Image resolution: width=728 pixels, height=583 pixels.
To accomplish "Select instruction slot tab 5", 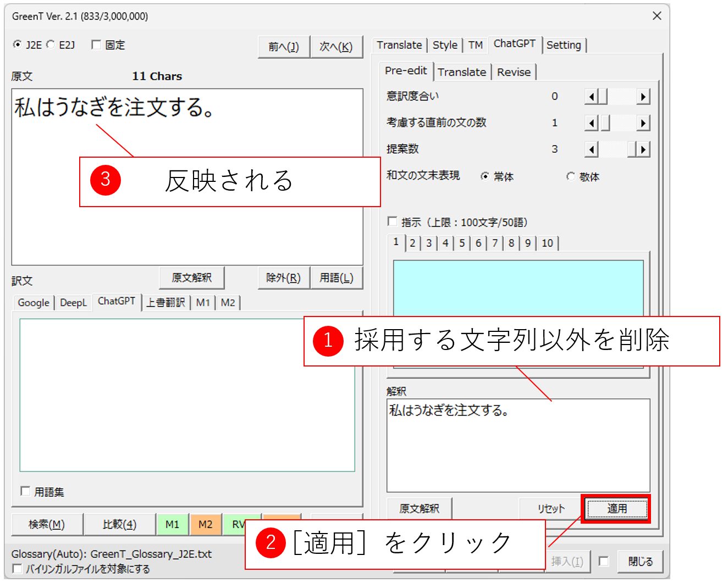I will (462, 243).
